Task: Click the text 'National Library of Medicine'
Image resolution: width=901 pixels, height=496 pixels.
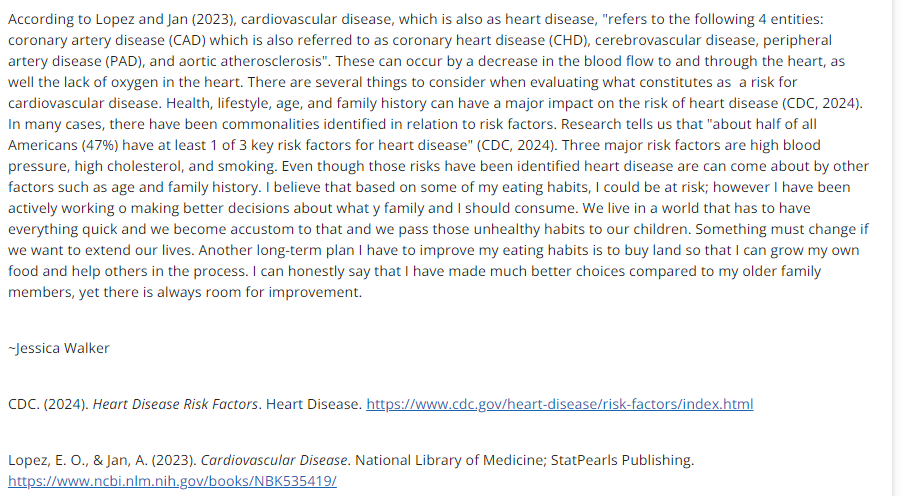Action: [x=450, y=460]
